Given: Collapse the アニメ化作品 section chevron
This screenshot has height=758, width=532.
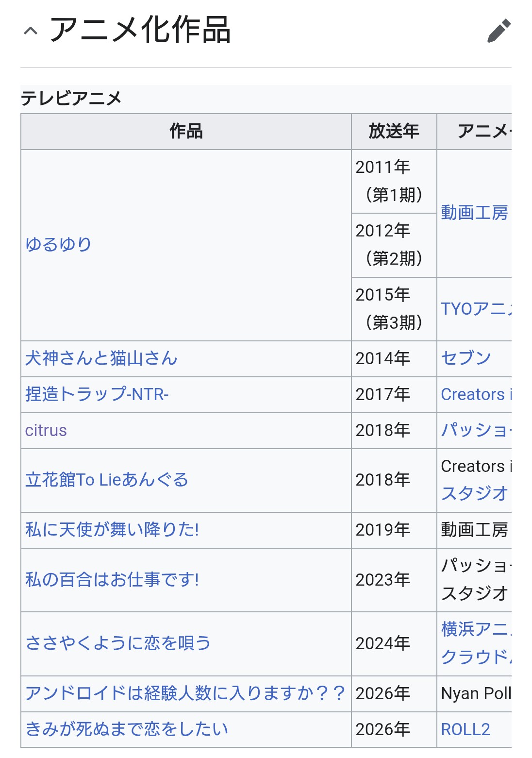Looking at the screenshot, I should click(x=31, y=31).
